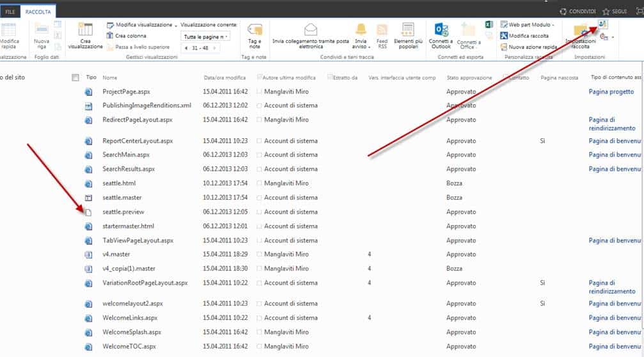Open the ReportCenterLayout.aspx file
The height and width of the screenshot is (357, 644).
[x=137, y=141]
